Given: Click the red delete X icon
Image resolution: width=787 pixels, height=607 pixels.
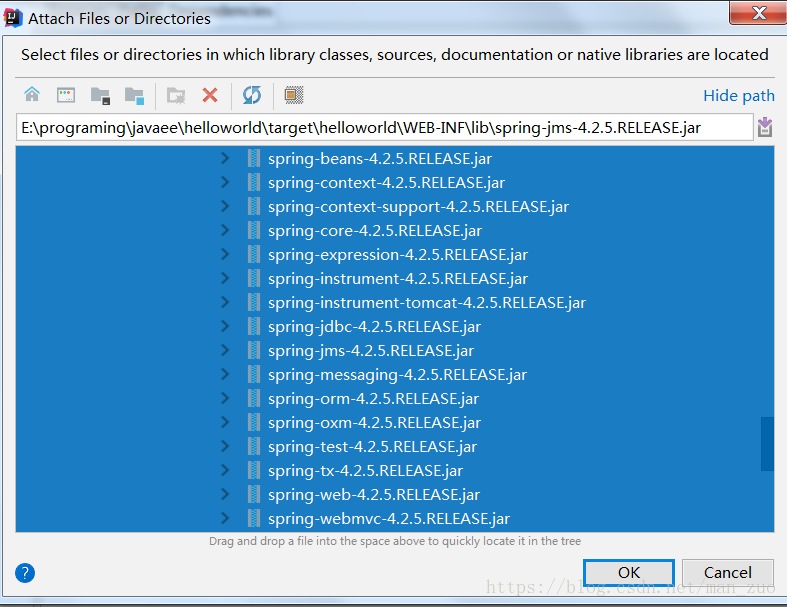Looking at the screenshot, I should [x=210, y=95].
